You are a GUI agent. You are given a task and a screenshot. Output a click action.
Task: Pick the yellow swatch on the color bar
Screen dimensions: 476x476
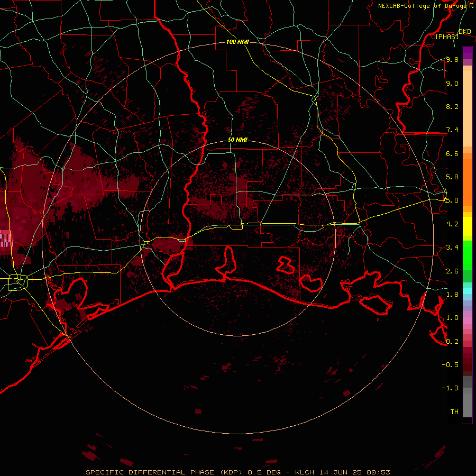467,226
